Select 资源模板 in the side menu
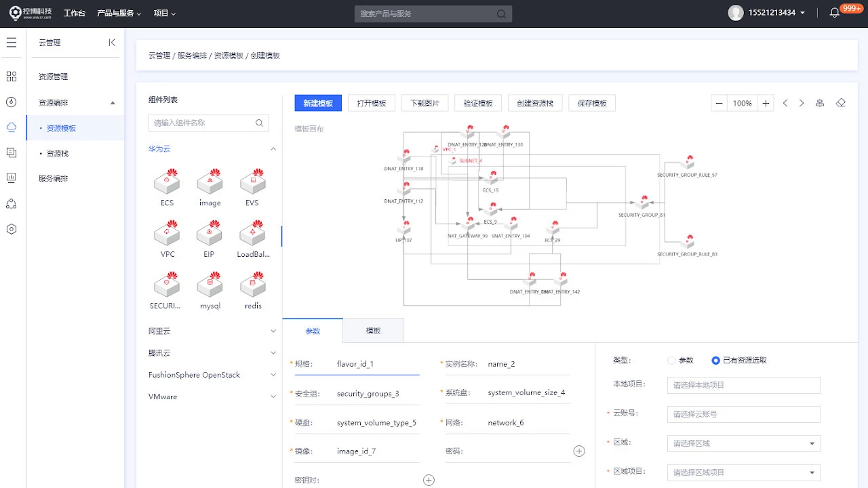 (61, 128)
